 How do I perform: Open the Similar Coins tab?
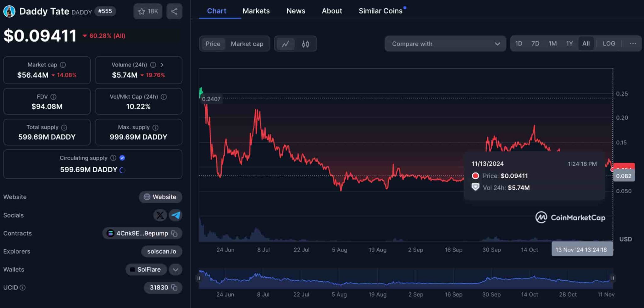(381, 11)
